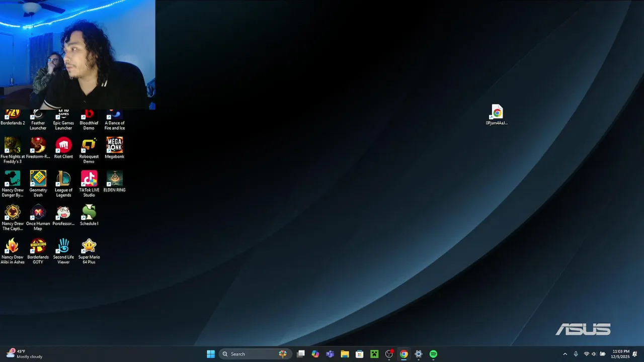The image size is (644, 362).
Task: Select the 0Pjsm4AaJ... Chrome file on desktop
Action: coord(497,115)
